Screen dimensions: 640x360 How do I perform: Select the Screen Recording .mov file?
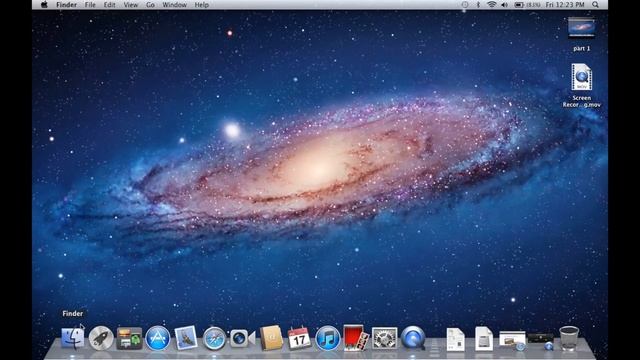click(x=581, y=85)
